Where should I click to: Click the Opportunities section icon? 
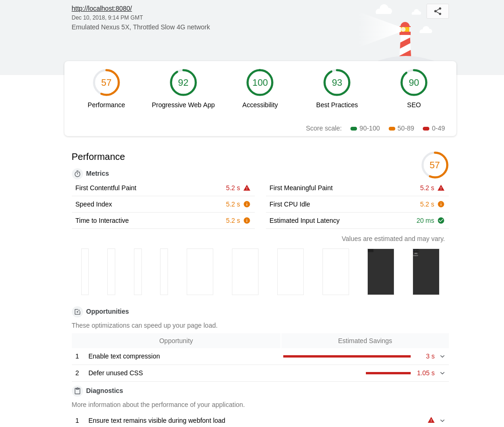click(77, 312)
